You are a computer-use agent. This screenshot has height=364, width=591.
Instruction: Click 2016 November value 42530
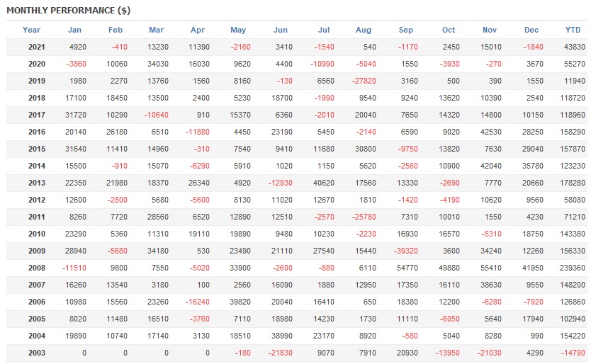pyautogui.click(x=488, y=132)
